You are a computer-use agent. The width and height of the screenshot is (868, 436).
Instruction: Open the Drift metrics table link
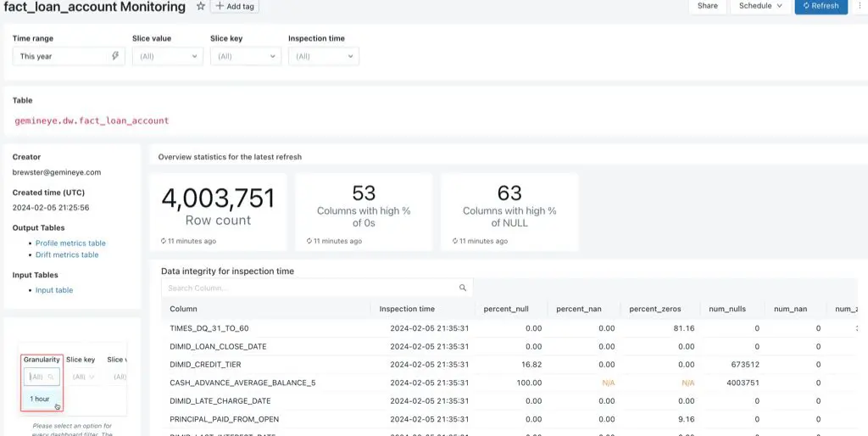coord(67,254)
